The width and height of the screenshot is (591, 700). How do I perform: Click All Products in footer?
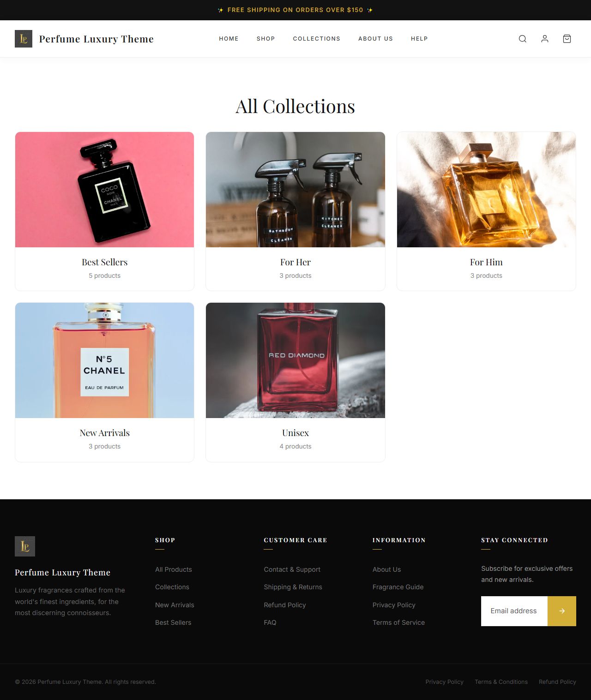(x=174, y=569)
